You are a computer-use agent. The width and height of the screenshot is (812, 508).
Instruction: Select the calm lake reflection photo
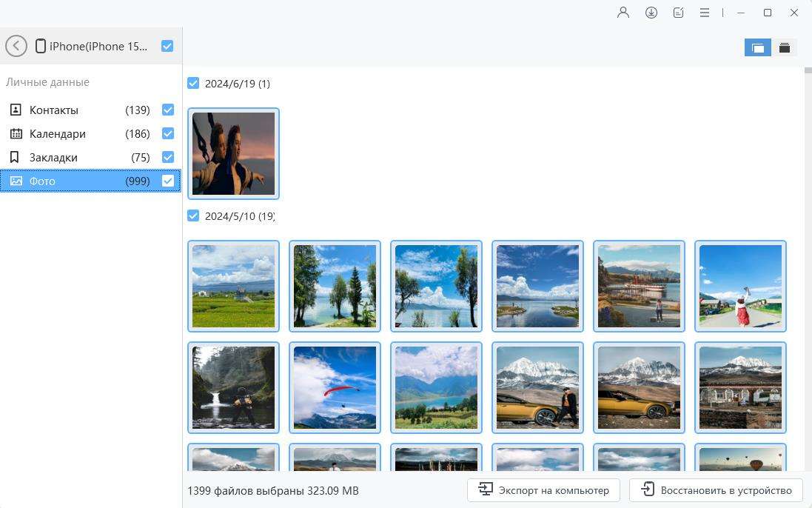[x=537, y=286]
